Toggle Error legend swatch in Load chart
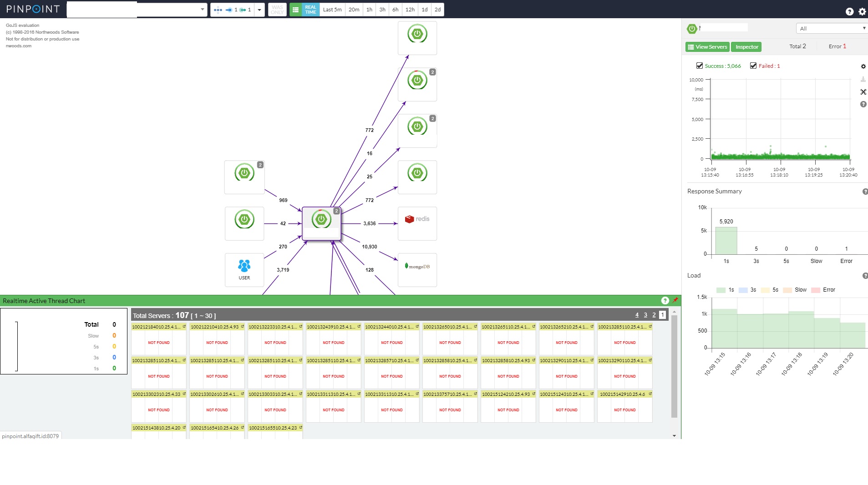868x485 pixels. 816,290
